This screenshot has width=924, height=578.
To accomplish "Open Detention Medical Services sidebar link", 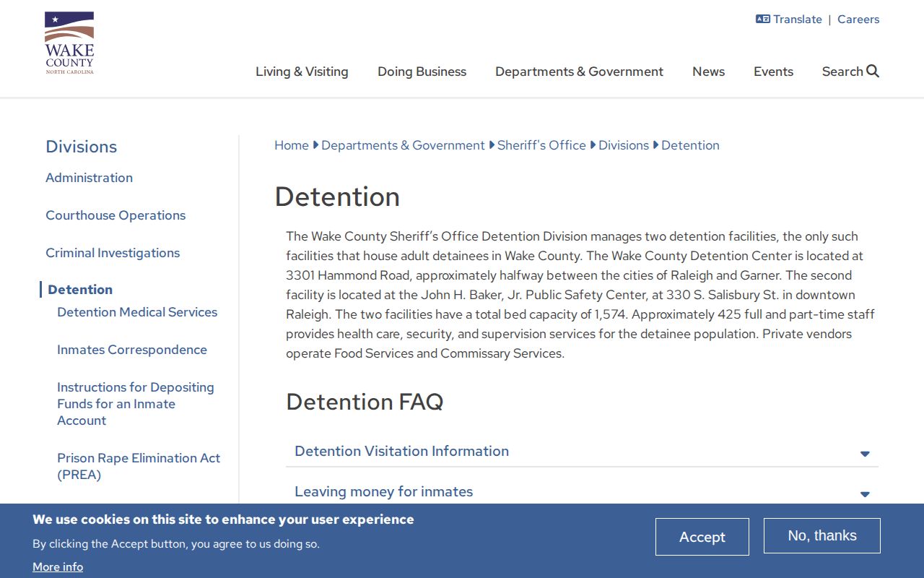I will point(137,312).
